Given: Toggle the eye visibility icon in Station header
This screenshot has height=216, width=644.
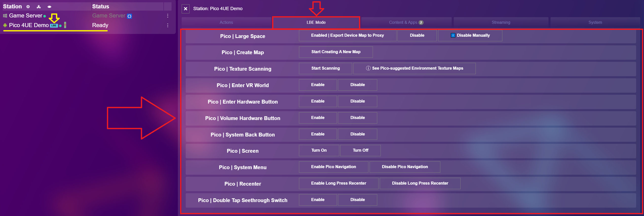Looking at the screenshot, I should coord(49,7).
